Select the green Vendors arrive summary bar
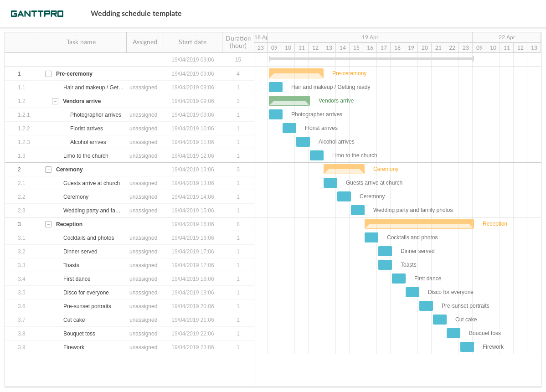 [x=289, y=100]
